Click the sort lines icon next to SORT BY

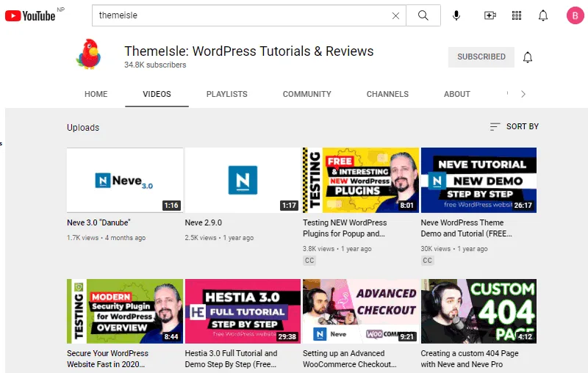coord(495,126)
